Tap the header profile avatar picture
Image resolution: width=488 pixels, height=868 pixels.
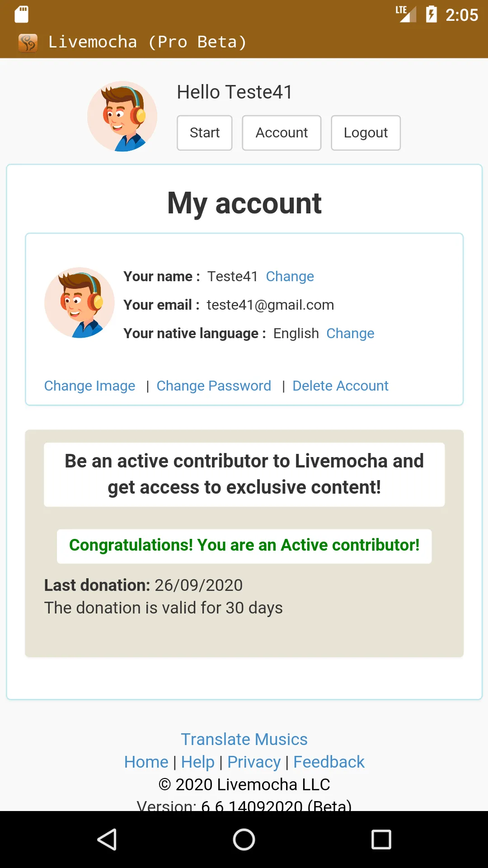[x=122, y=116]
